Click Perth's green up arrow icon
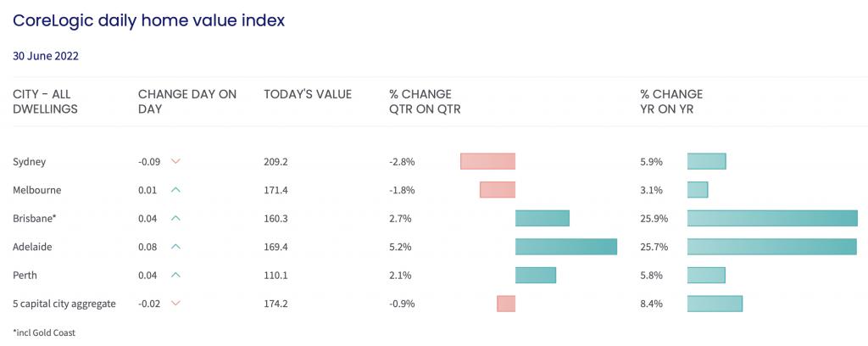The image size is (868, 346). click(x=175, y=275)
